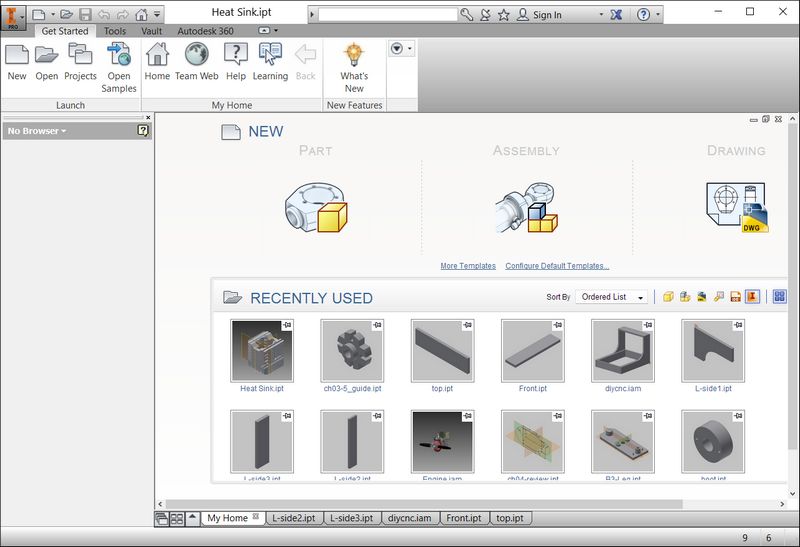Click Sign In in the title bar
Image resolution: width=800 pixels, height=547 pixels.
(547, 15)
